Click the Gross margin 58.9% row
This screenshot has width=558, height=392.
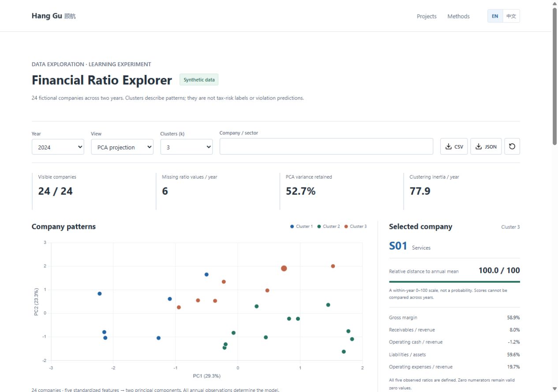coord(454,317)
